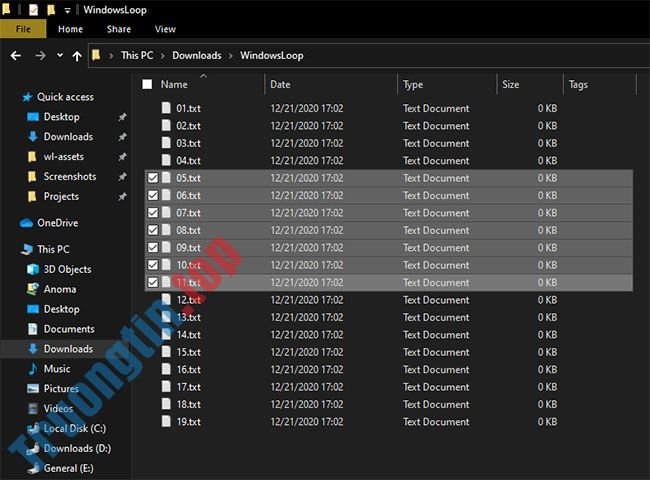Uncheck the checkbox for 09.txt
This screenshot has width=650, height=480.
pyautogui.click(x=153, y=247)
